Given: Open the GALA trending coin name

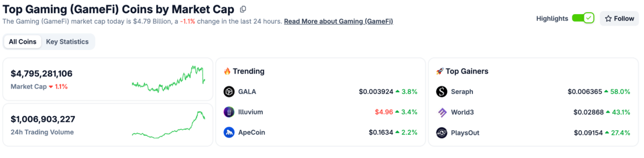Looking at the screenshot, I should 247,91.
